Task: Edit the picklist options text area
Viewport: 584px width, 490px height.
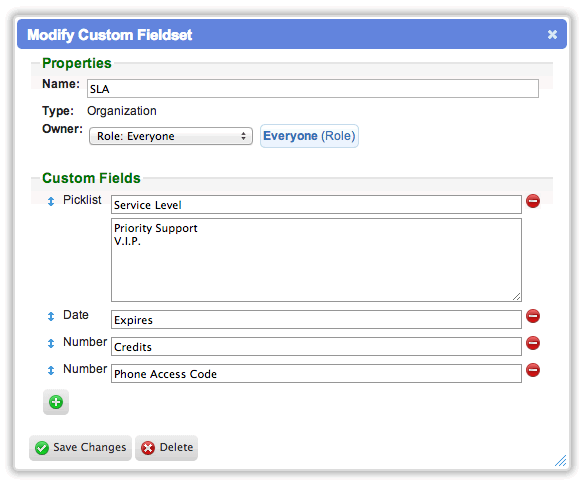Action: [316, 260]
